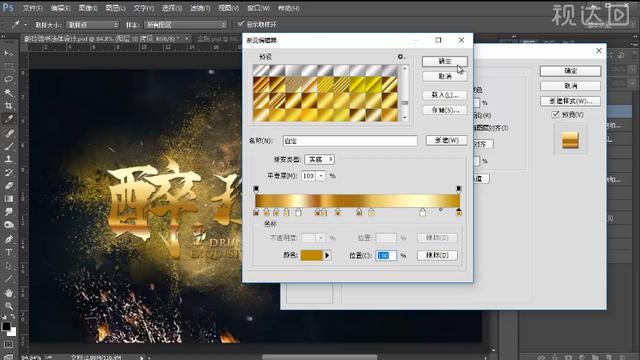
Task: Open the Image menu
Action: (88, 8)
